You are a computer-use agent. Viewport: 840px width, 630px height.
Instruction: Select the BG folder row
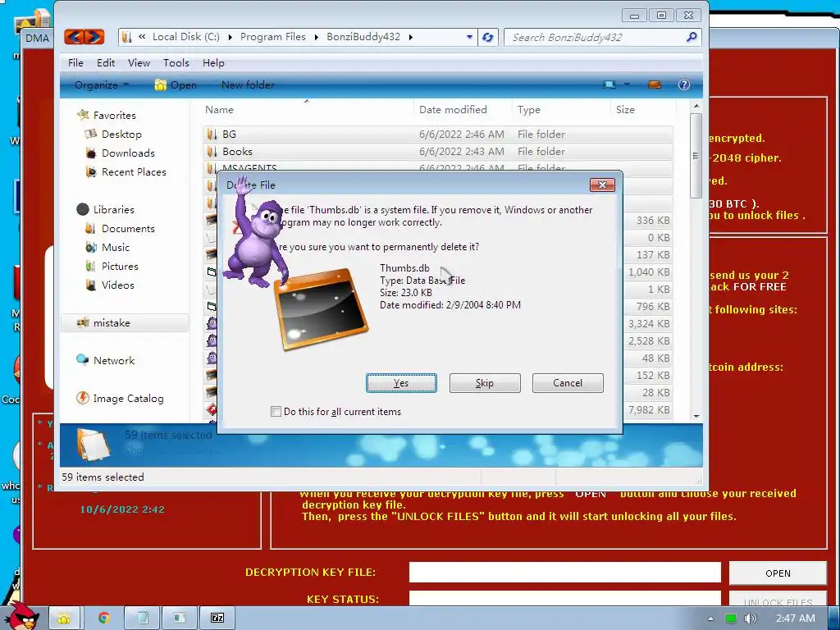tap(438, 134)
